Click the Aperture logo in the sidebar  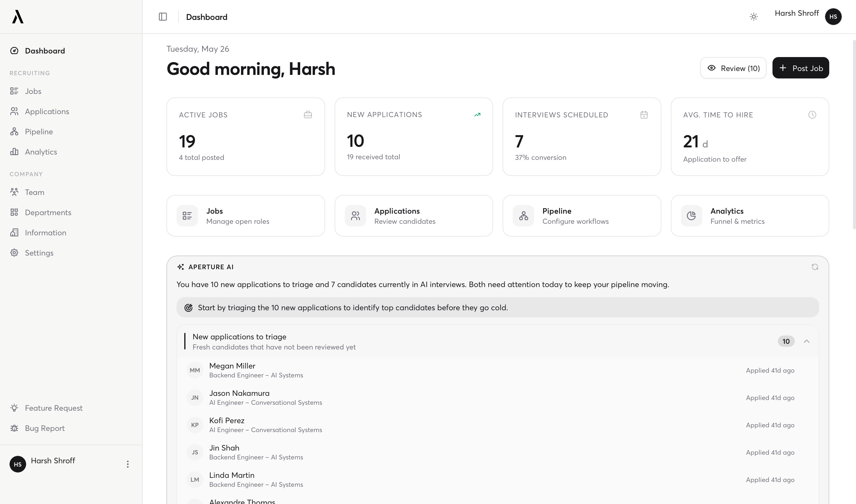pos(18,17)
